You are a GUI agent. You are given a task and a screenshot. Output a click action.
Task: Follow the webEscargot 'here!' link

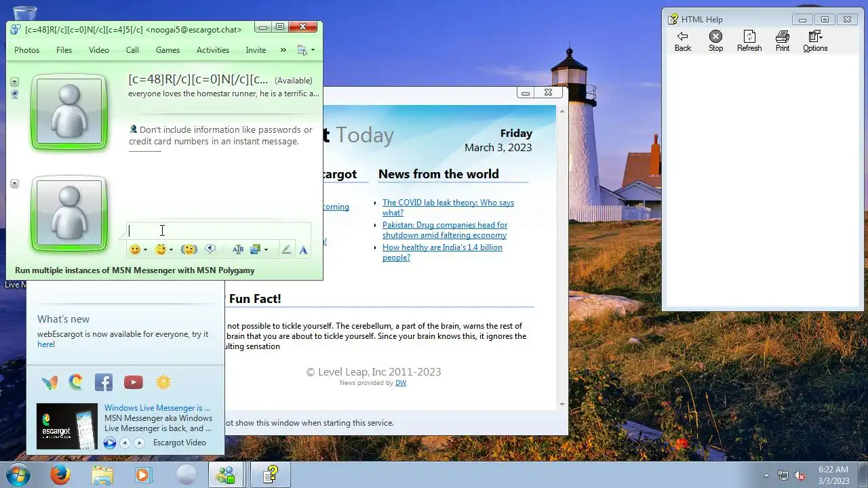[x=46, y=344]
